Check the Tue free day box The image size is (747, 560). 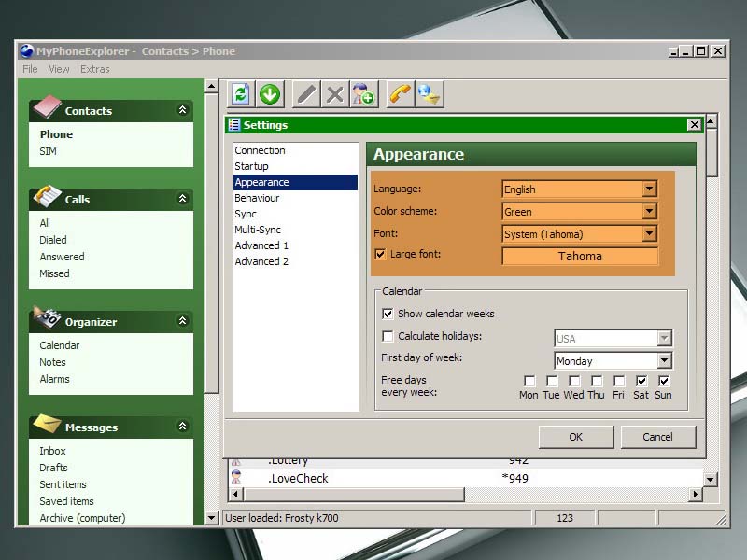(552, 381)
